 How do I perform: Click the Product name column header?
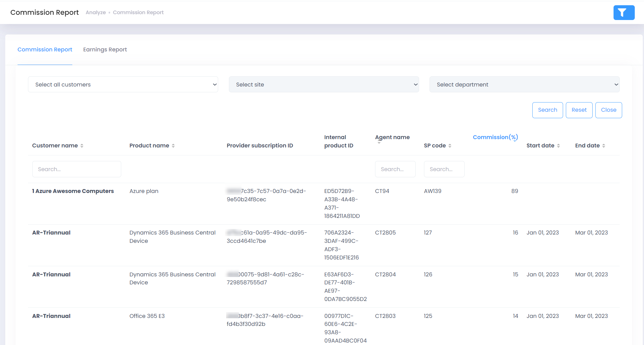tap(149, 146)
